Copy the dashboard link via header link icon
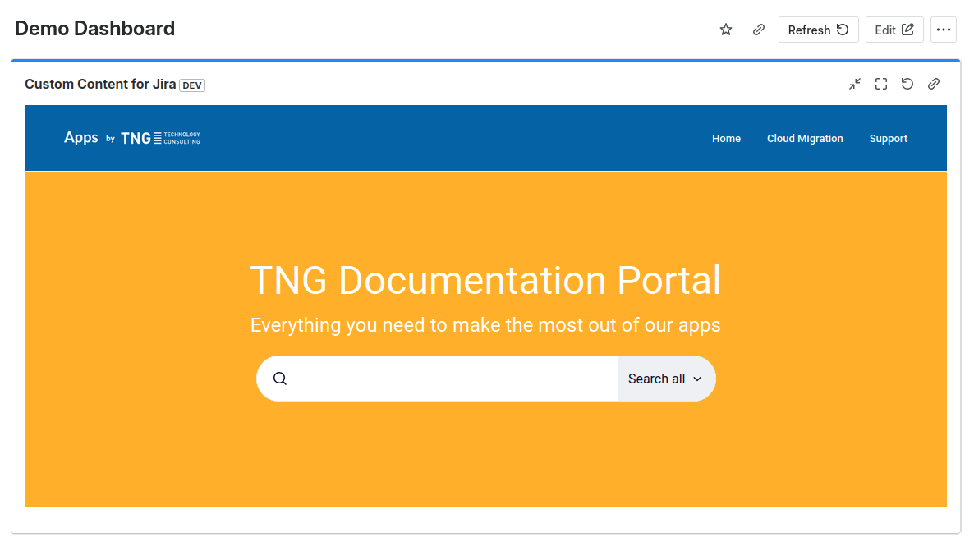The height and width of the screenshot is (560, 974). pos(759,30)
